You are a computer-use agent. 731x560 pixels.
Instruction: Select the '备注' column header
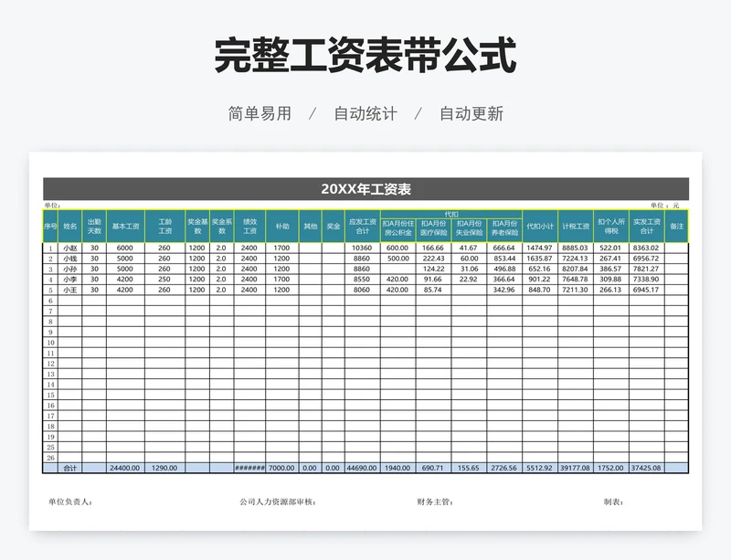click(676, 227)
